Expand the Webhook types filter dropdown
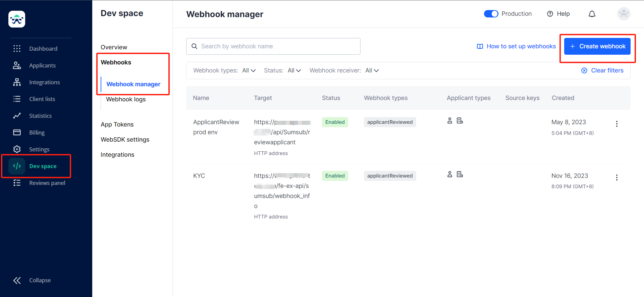The image size is (644, 297). [249, 70]
